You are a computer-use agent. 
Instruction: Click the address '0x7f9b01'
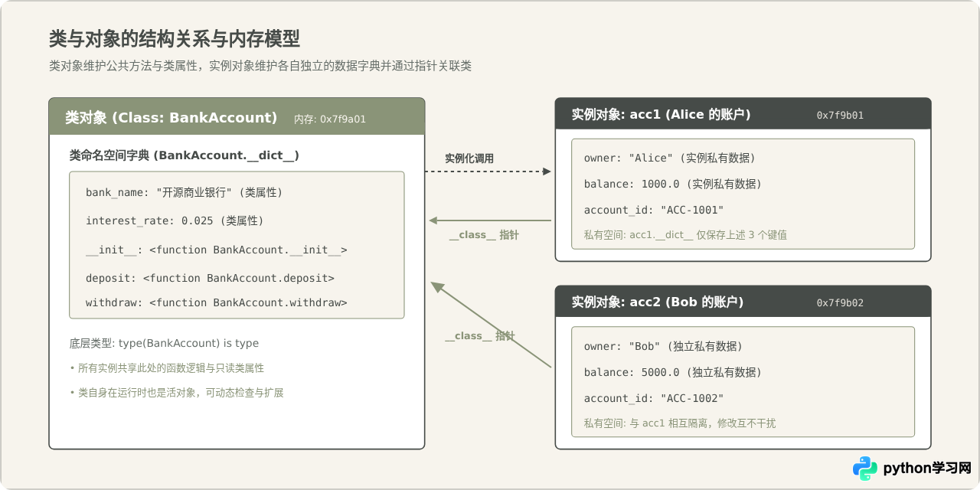click(840, 116)
